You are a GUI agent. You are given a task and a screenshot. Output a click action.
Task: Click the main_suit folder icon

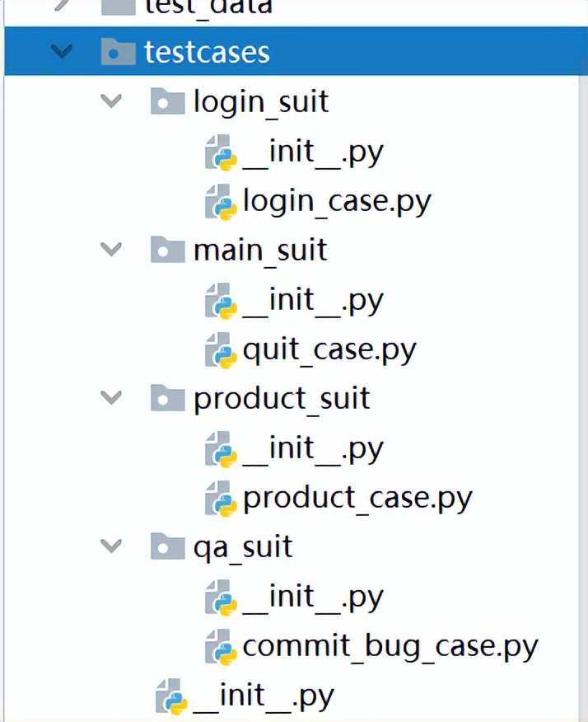pos(167,250)
